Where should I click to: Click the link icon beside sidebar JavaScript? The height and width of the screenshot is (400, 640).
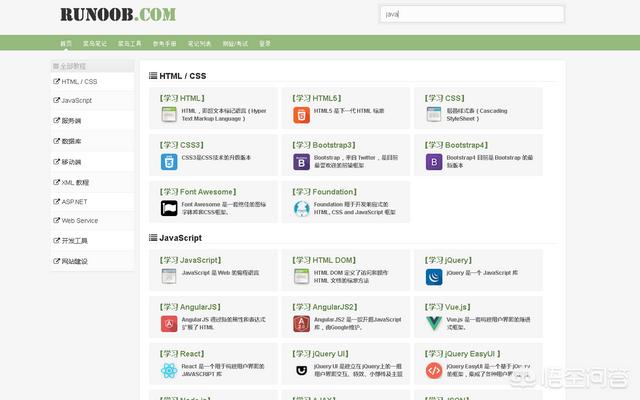56,100
